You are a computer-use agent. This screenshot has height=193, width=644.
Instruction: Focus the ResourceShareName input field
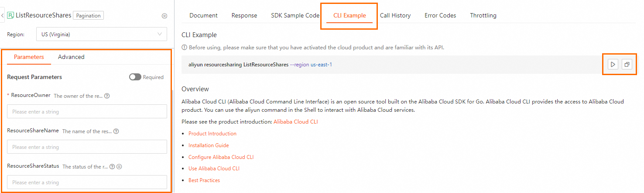87,147
